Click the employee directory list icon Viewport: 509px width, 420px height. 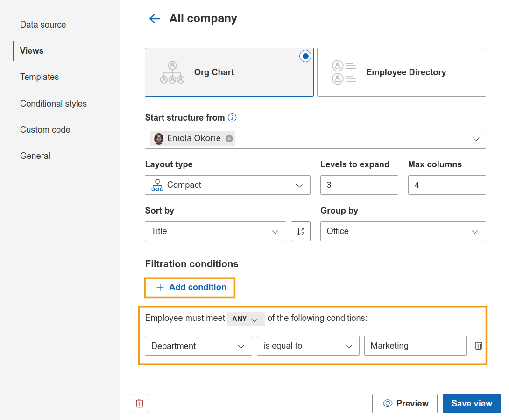344,72
